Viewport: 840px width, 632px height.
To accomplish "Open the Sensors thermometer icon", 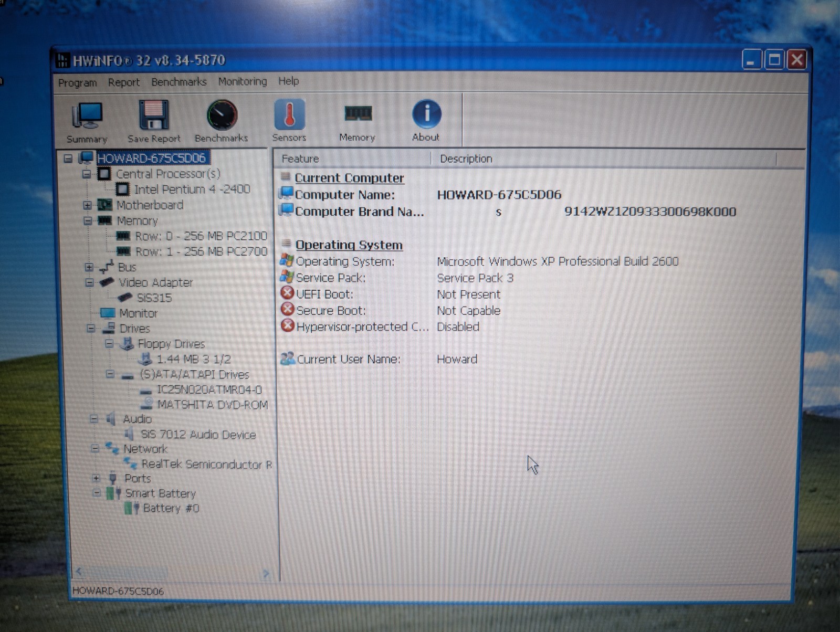I will (x=289, y=114).
